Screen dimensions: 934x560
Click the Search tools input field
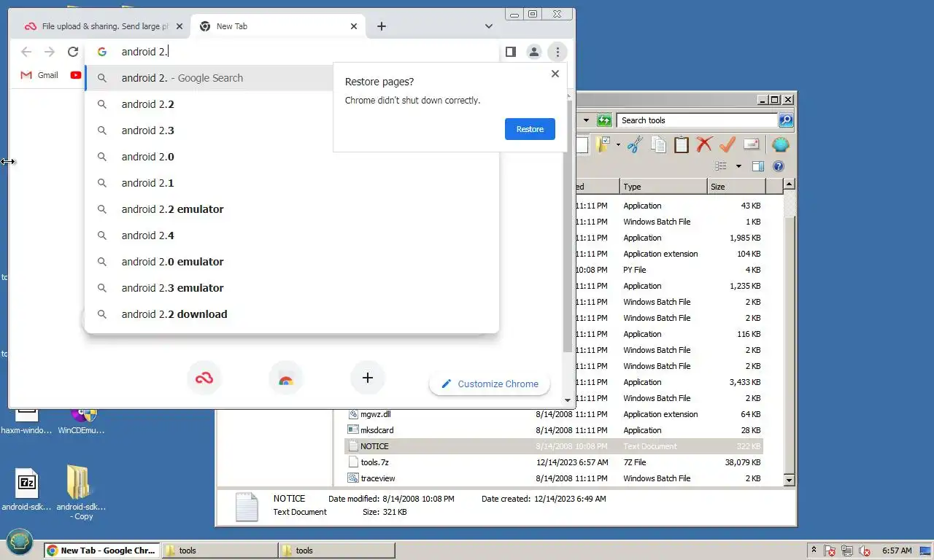click(697, 120)
